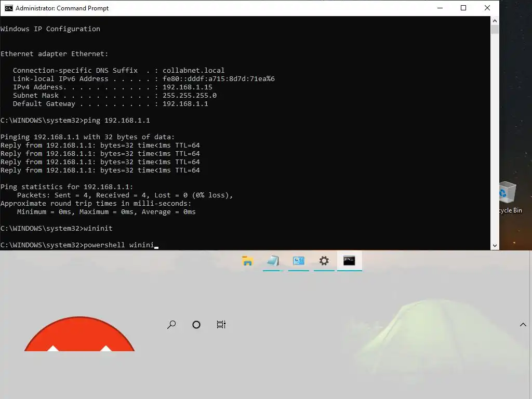Minimize the Command Prompt window
The height and width of the screenshot is (399, 532).
(x=440, y=8)
